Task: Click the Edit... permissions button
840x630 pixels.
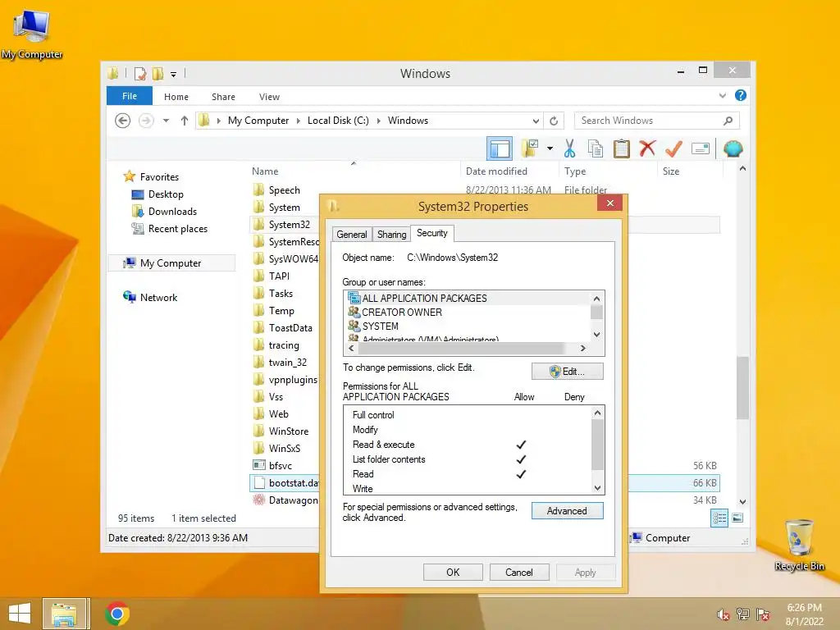Action: click(x=568, y=372)
